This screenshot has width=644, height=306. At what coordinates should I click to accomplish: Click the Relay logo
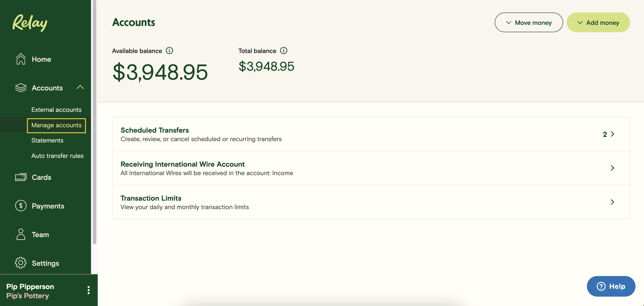pyautogui.click(x=30, y=23)
